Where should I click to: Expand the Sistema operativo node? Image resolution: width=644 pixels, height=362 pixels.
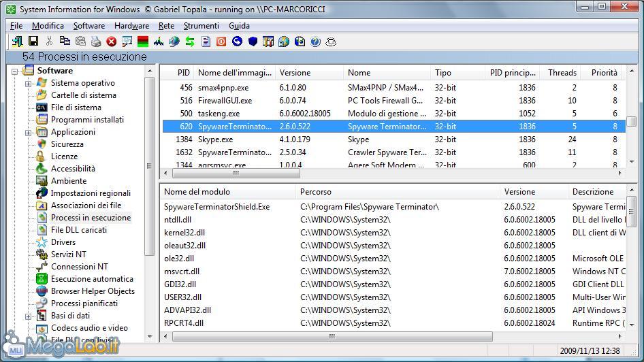pos(28,83)
